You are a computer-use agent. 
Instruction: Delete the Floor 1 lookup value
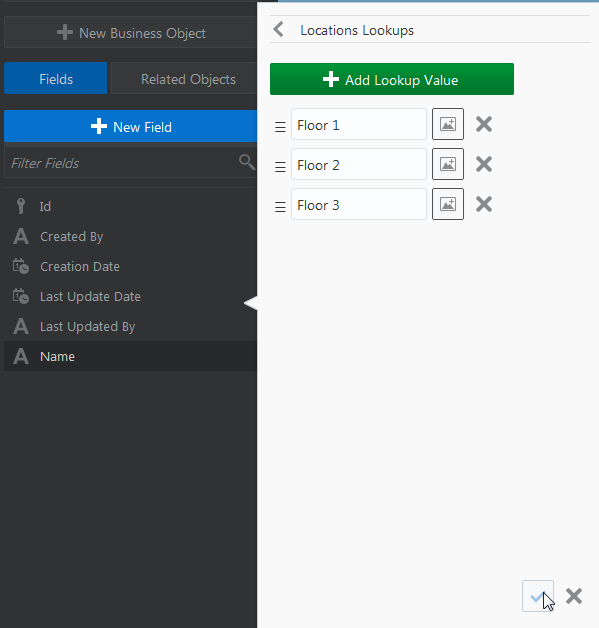[484, 124]
